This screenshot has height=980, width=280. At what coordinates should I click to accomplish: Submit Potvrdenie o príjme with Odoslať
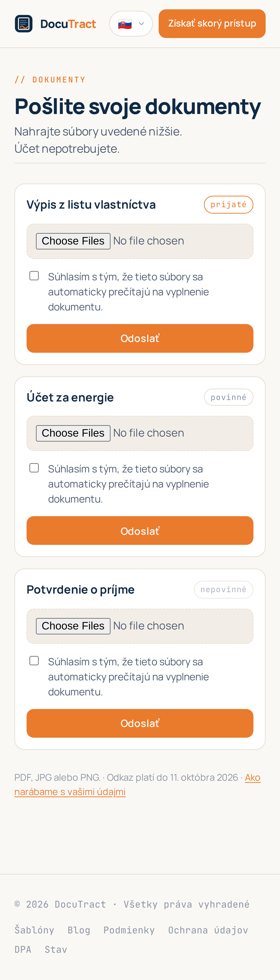tap(140, 723)
